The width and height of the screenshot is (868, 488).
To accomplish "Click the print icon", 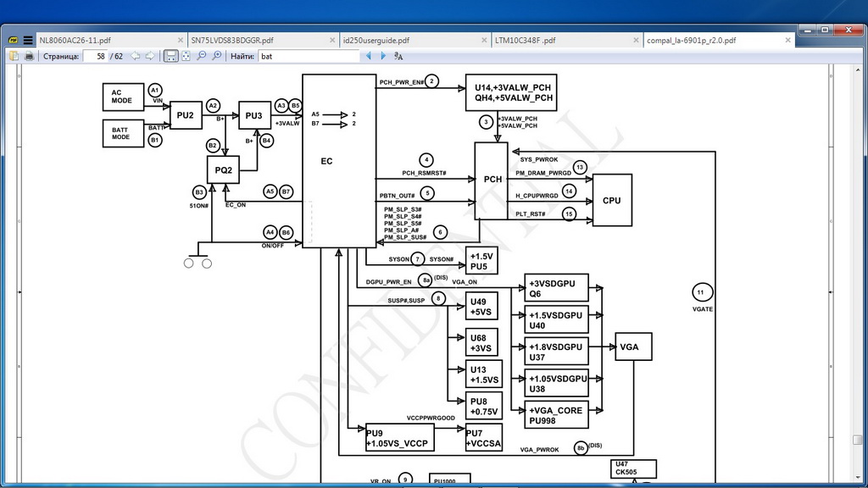I will [x=30, y=56].
